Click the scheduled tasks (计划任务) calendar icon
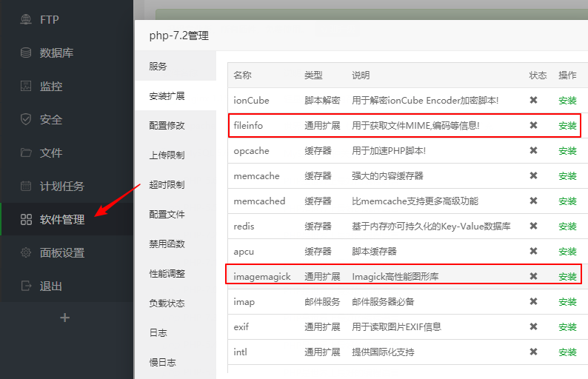588x379 pixels. click(x=26, y=186)
